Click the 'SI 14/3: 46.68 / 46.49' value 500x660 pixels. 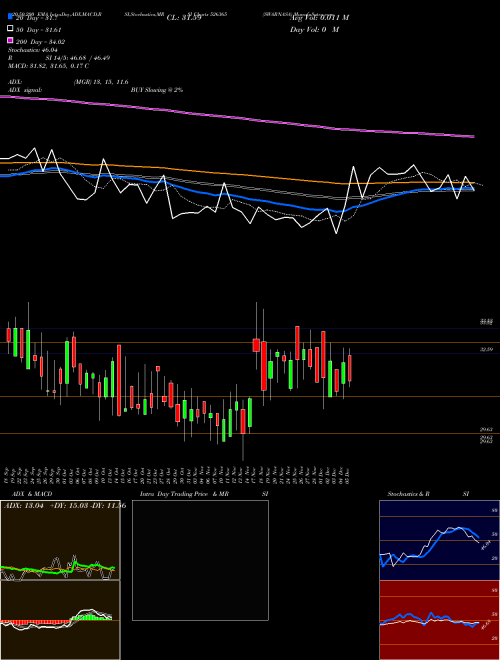coord(78,58)
